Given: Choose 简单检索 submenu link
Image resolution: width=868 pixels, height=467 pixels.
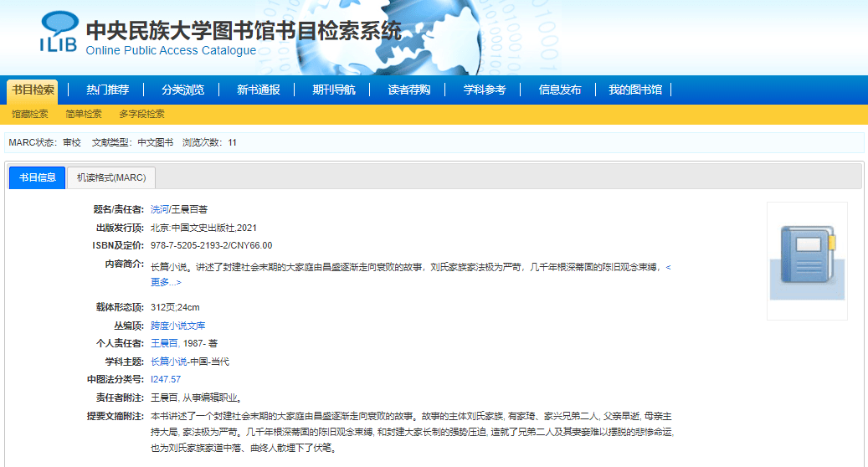Looking at the screenshot, I should (x=84, y=114).
